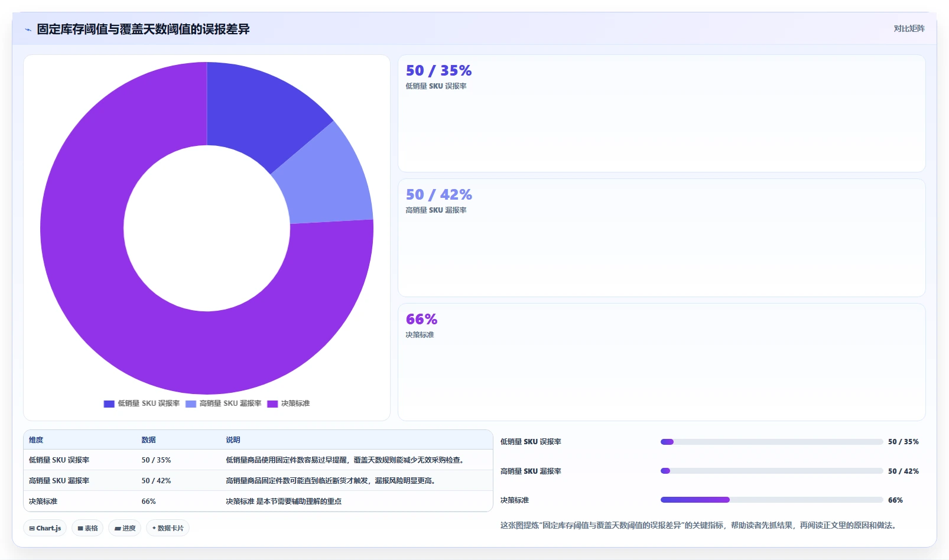Viewport: 949px width, 560px height.
Task: Click description 决策标准 是本节需要辅助理解的重点
Action: pos(284,502)
